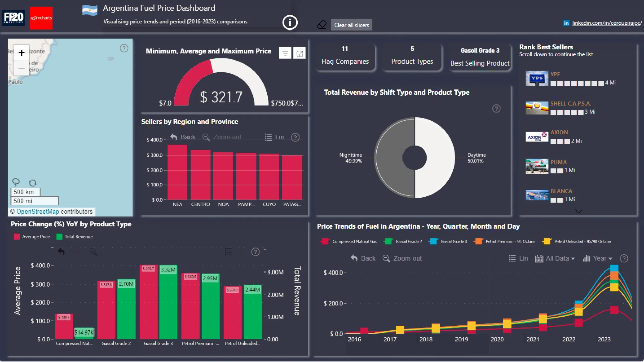Activate the map lasso selection tool
The width and height of the screenshot is (644, 362).
pyautogui.click(x=16, y=182)
